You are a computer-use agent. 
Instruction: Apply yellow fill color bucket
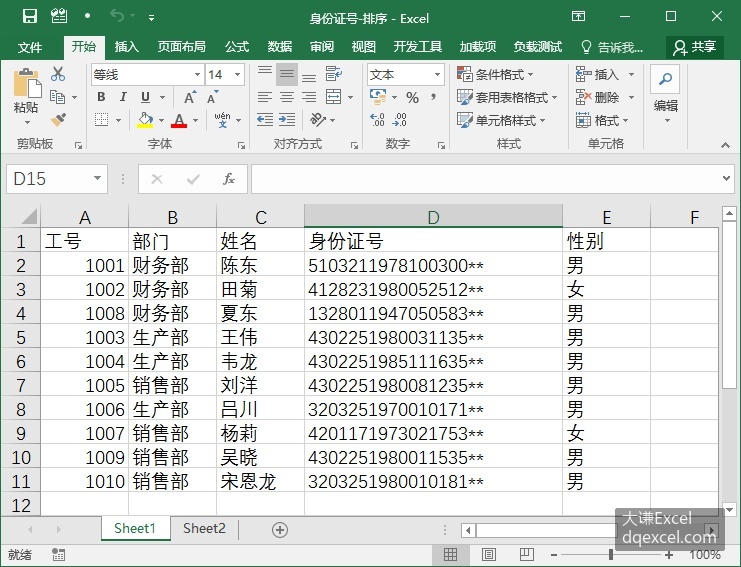(145, 120)
